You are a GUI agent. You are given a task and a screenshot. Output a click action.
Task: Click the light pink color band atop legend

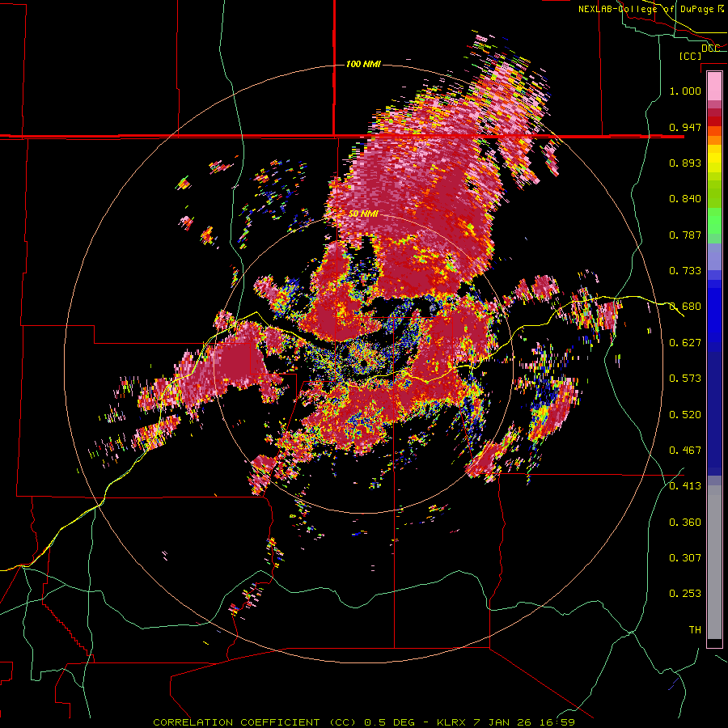[714, 86]
